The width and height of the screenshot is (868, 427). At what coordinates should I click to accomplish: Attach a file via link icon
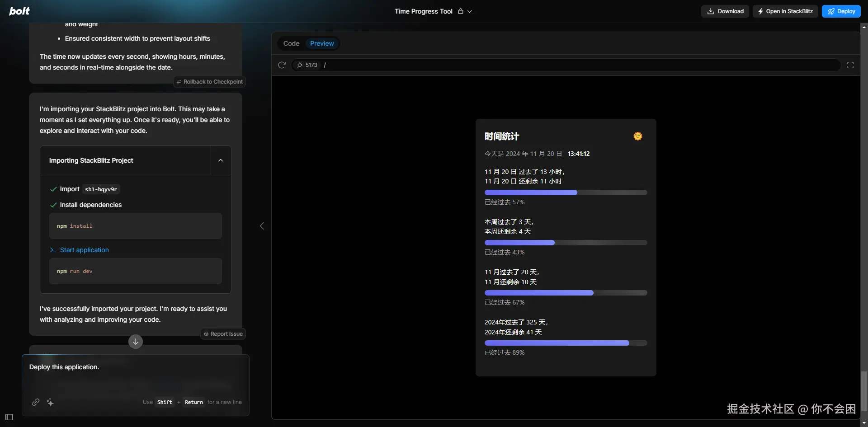(x=36, y=402)
